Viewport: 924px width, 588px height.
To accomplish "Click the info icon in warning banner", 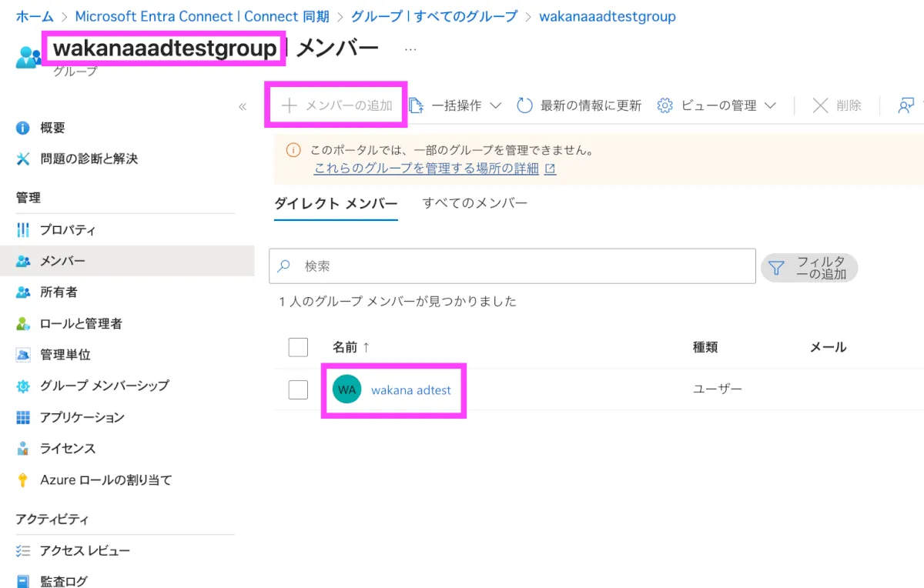I will (x=294, y=151).
